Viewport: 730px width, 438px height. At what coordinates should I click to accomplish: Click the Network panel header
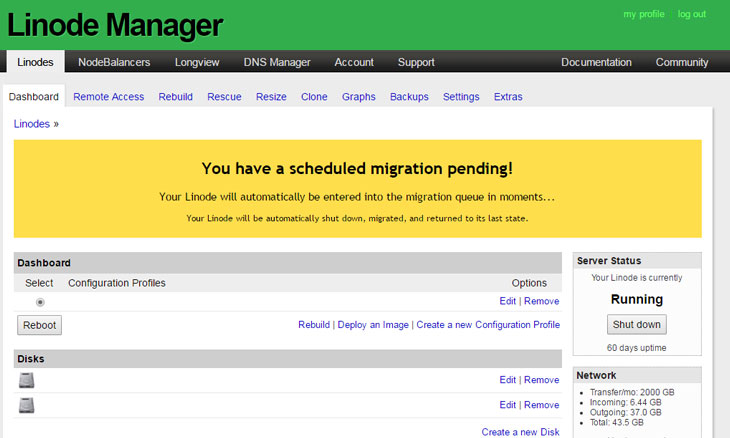pos(637,375)
